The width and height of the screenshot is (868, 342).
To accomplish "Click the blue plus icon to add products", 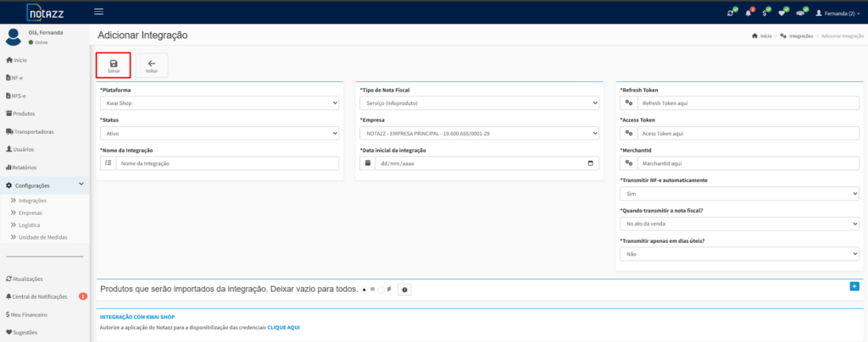I will pos(854,287).
